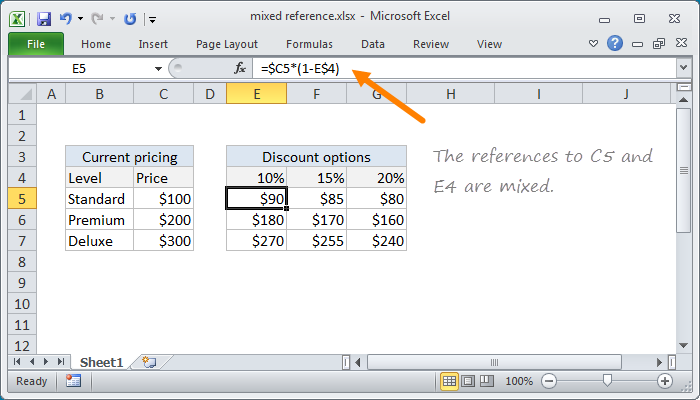This screenshot has width=700, height=400.
Task: Switch to Page Break Preview view
Action: pos(489,381)
